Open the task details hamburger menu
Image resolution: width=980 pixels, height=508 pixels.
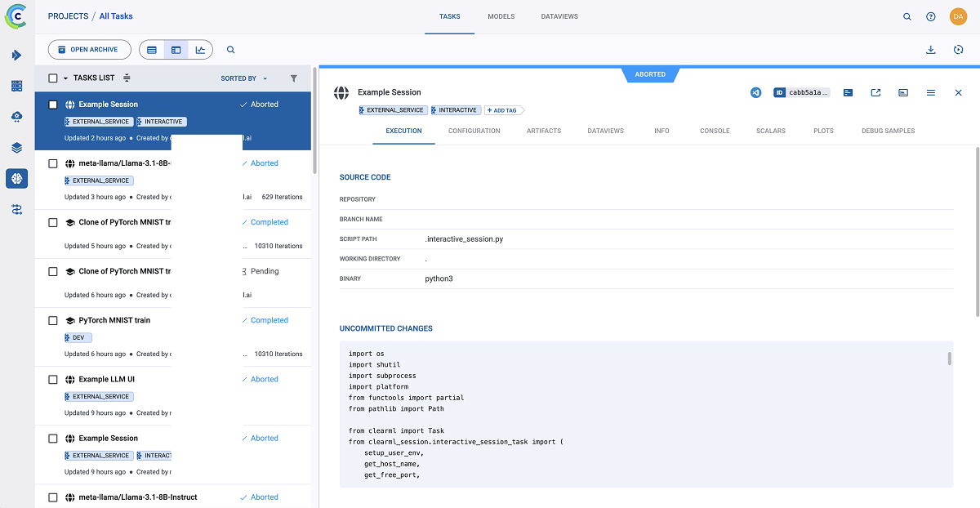(931, 93)
